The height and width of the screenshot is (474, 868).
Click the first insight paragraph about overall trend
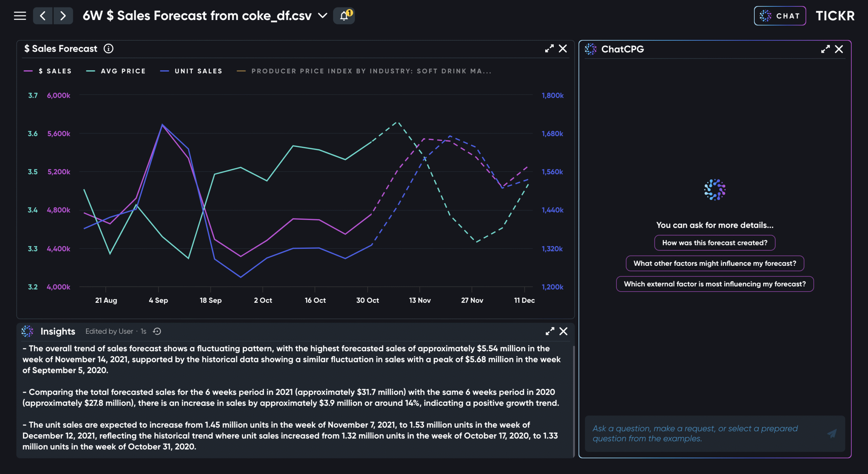click(292, 359)
